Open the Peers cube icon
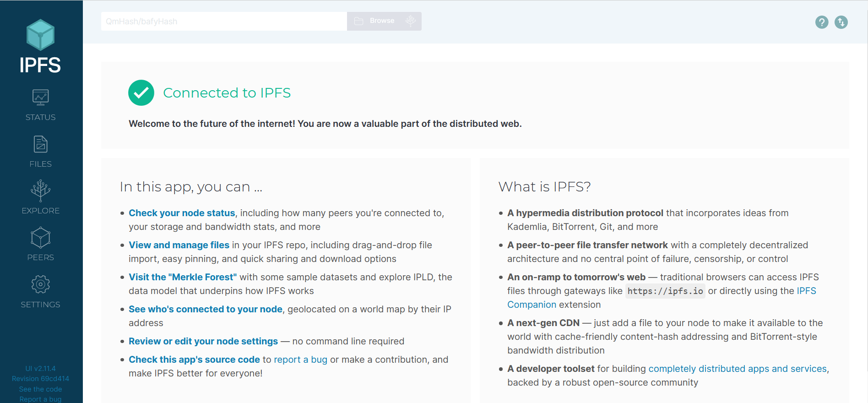 coord(40,238)
